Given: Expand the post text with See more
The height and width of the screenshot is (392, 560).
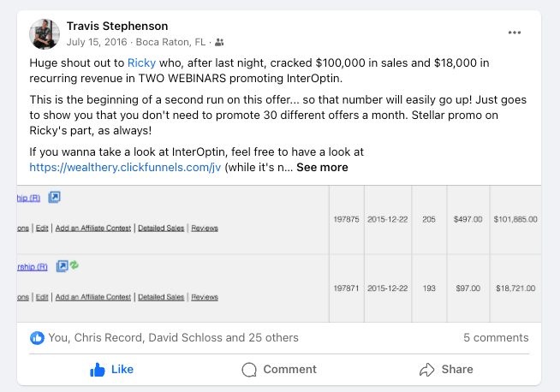Looking at the screenshot, I should [322, 168].
